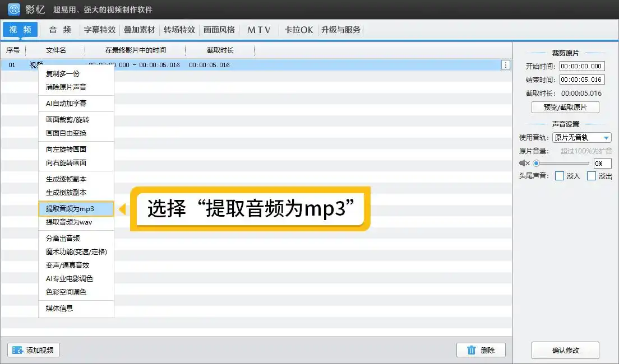Choose 消除原片声音 from context menu
The width and height of the screenshot is (619, 364).
click(x=76, y=87)
